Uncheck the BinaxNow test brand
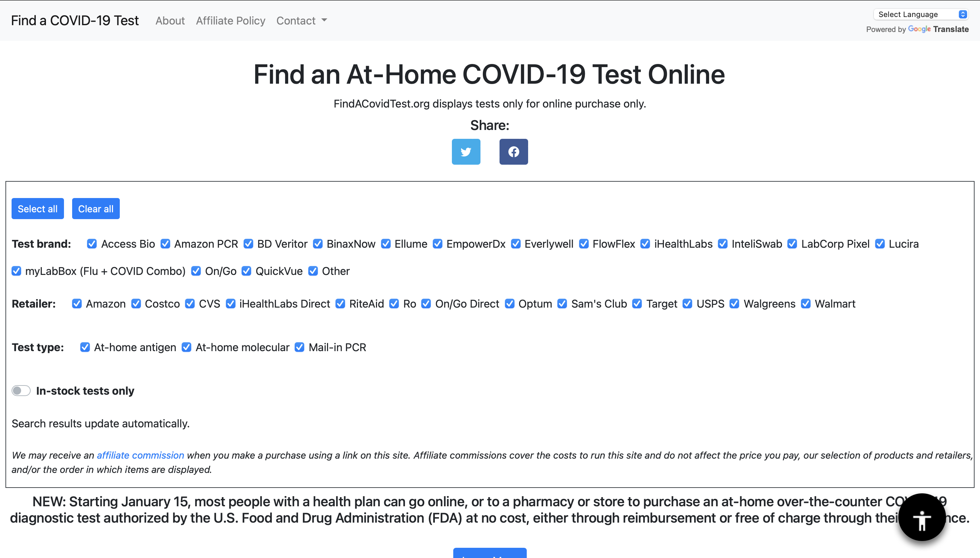Screen dimensions: 980x558 point(317,244)
